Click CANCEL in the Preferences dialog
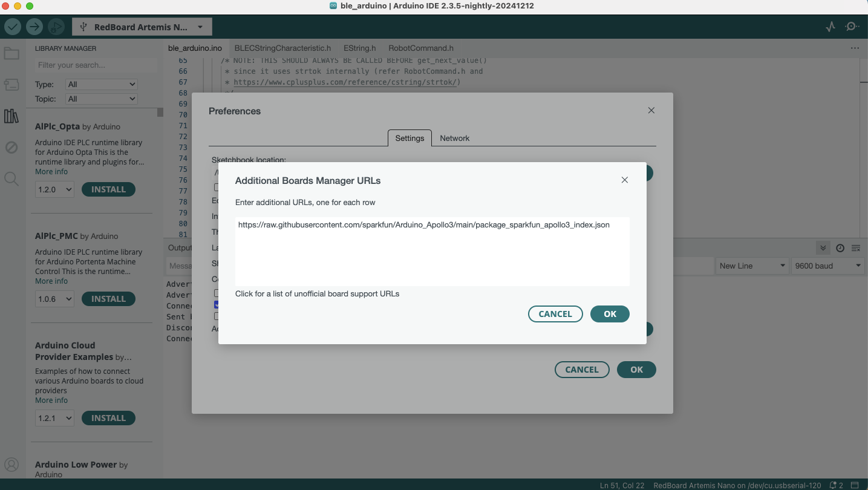The image size is (868, 490). (582, 370)
